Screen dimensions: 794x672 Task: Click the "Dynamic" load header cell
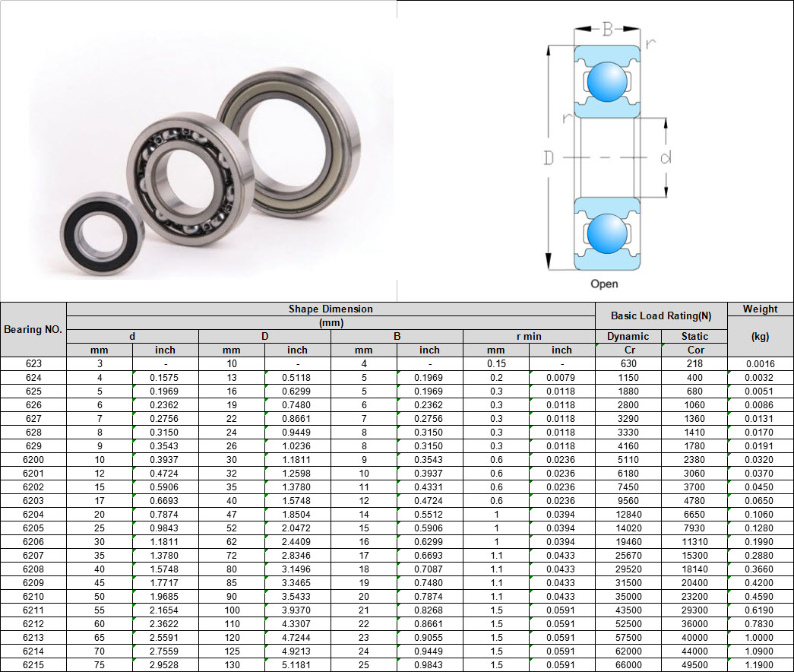628,336
